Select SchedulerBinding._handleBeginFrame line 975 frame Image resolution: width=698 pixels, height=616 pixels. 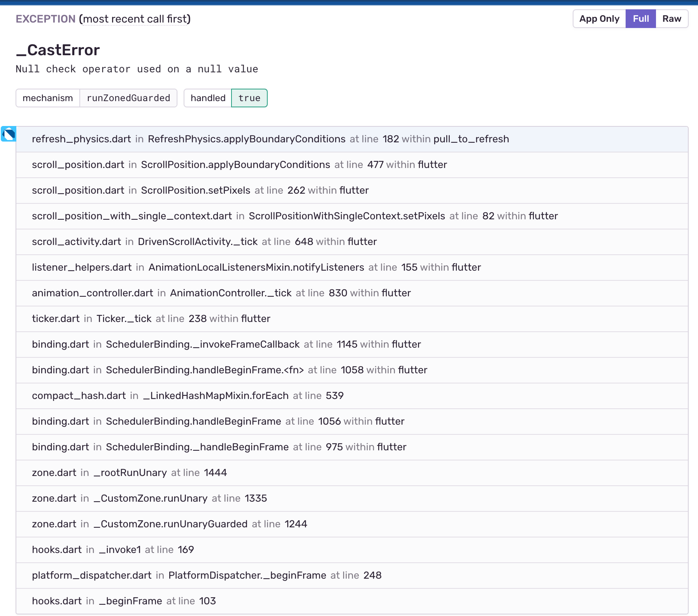click(x=352, y=447)
